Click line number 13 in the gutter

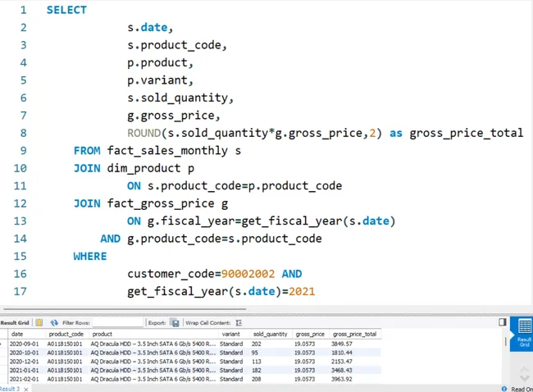20,221
